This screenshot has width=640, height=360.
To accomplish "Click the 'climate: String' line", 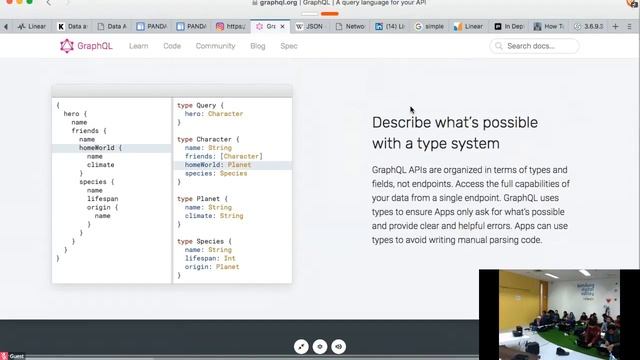I will click(214, 216).
